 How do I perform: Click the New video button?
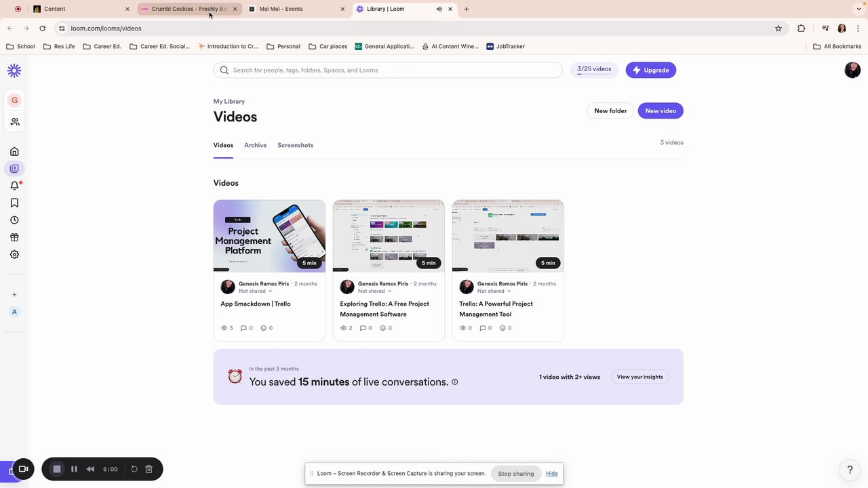coord(660,110)
